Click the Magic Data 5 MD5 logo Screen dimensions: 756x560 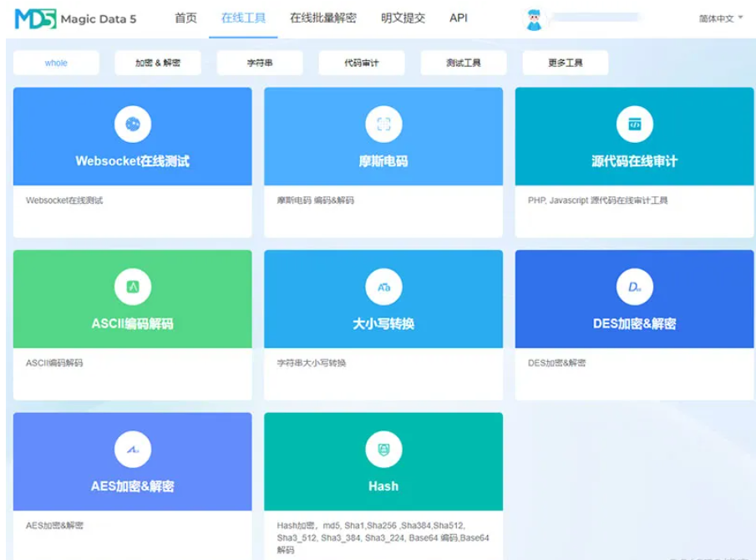pos(76,19)
